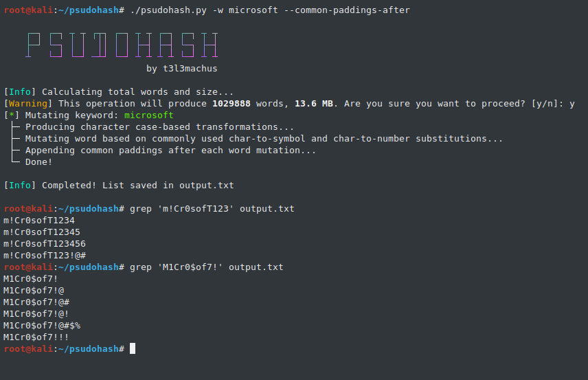588x380 pixels.
Task: Click the "Calculating total words and size" info line
Action: [137, 92]
